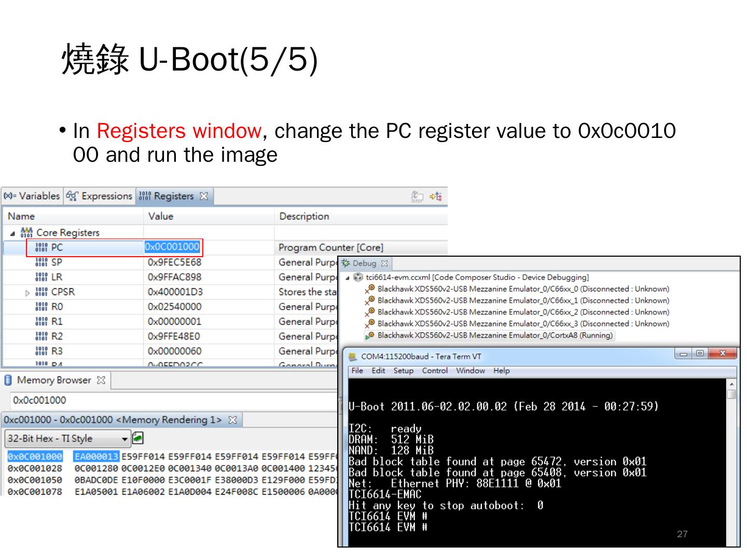Screen dimensions: 747x560
Task: Click the Tera Term title bar icon
Action: 353,357
